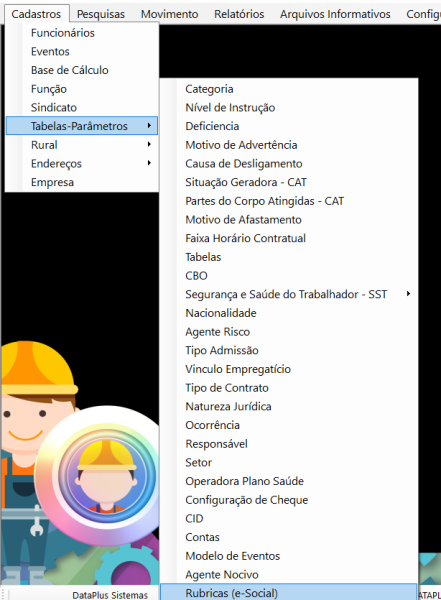Open Rubricas (e-Social) entry
The height and width of the screenshot is (600, 441).
[289, 592]
